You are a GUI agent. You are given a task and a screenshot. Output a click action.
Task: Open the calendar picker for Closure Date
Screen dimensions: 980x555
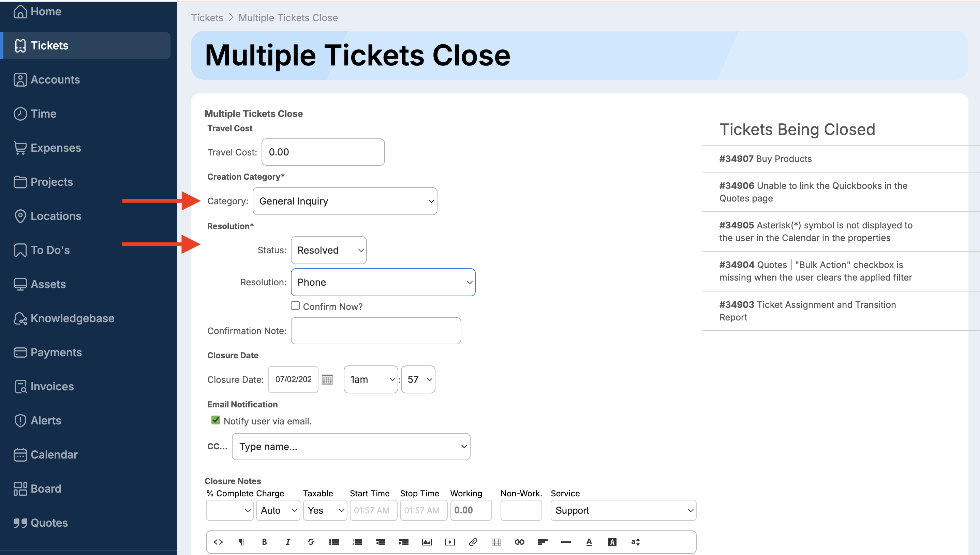pyautogui.click(x=327, y=380)
